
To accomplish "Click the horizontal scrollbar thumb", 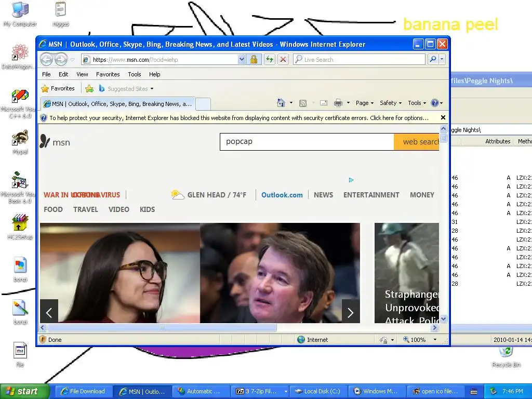I will click(162, 328).
